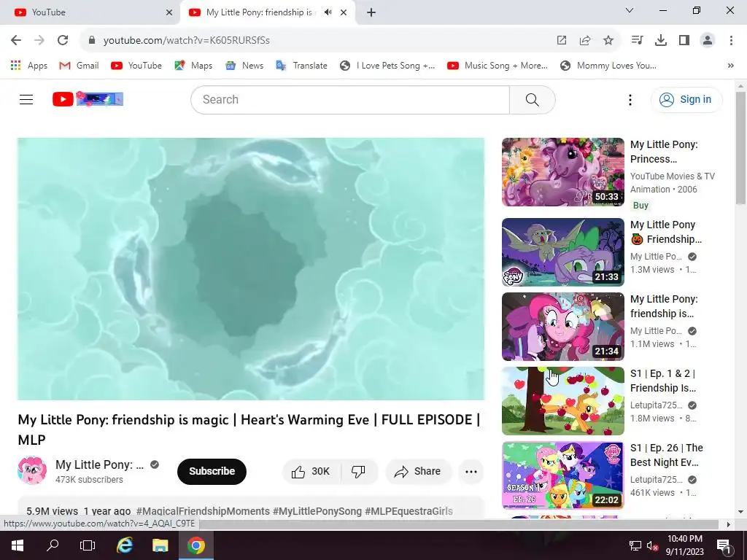747x560 pixels.
Task: Open Translate bookmark
Action: [301, 66]
